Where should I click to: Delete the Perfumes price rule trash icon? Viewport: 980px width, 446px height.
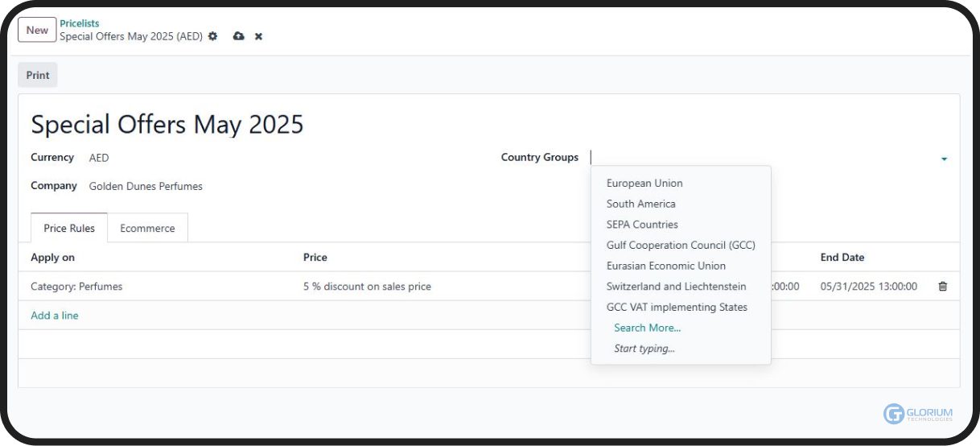pos(943,287)
